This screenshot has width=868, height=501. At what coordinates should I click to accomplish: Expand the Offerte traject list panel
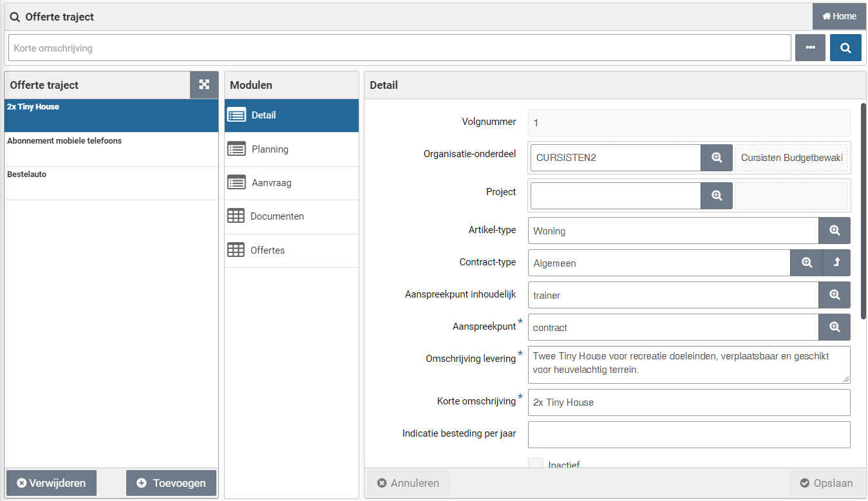pos(204,85)
